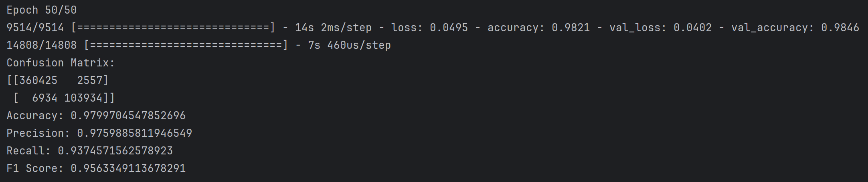Click the training accuracy value 0.9821
The image size is (868, 182).
pyautogui.click(x=571, y=28)
